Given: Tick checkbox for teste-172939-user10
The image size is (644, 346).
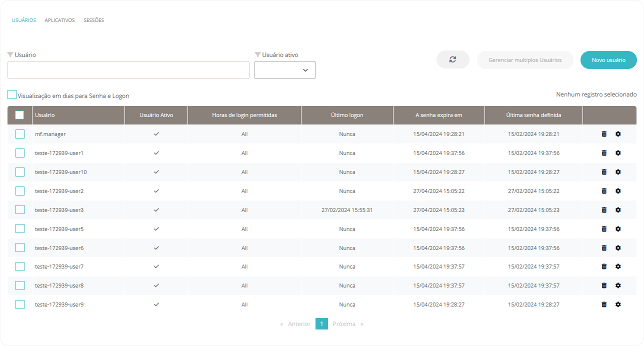Looking at the screenshot, I should click(x=20, y=172).
